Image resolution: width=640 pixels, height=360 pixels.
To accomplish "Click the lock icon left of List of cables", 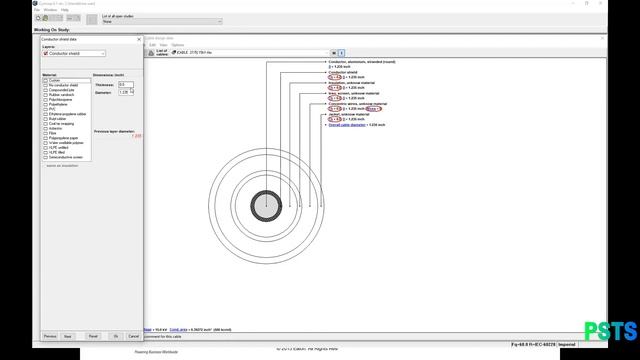I will (x=151, y=53).
